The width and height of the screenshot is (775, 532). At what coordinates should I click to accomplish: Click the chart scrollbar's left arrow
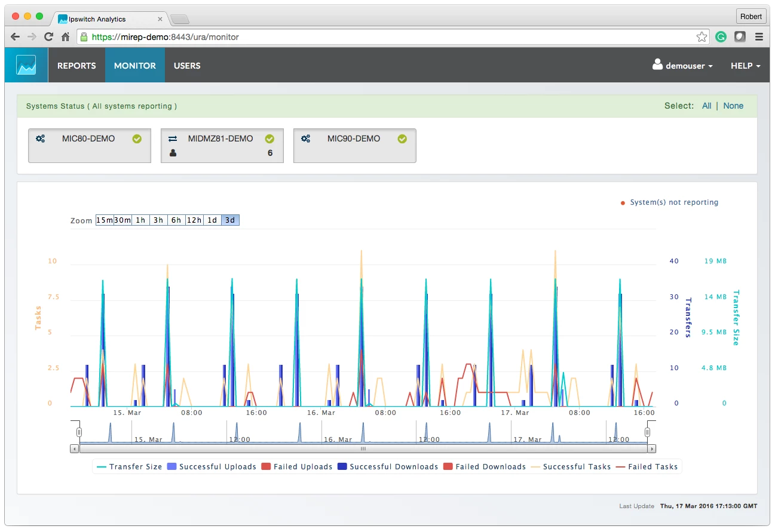[x=74, y=448]
